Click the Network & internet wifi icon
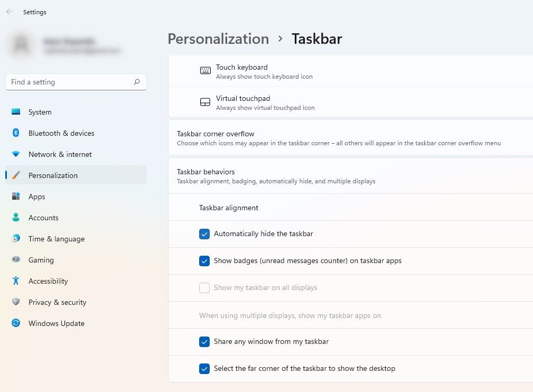 click(16, 154)
